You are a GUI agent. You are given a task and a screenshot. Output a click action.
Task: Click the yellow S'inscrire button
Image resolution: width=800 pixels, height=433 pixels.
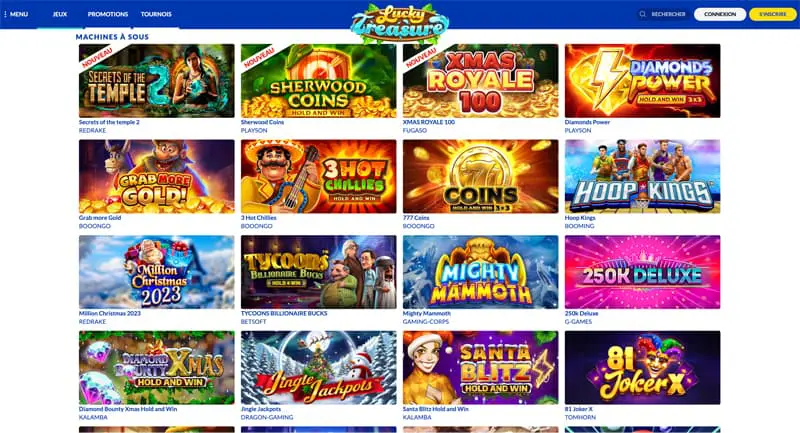(772, 14)
